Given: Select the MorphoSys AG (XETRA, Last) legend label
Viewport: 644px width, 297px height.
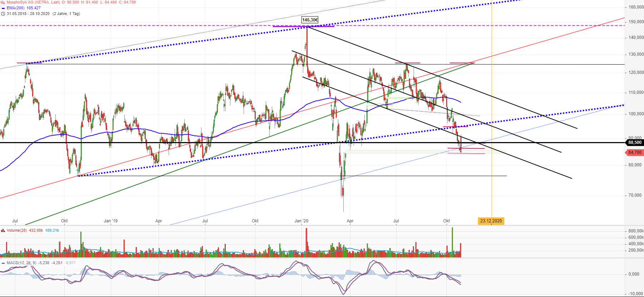Looking at the screenshot, I should click(x=33, y=2).
